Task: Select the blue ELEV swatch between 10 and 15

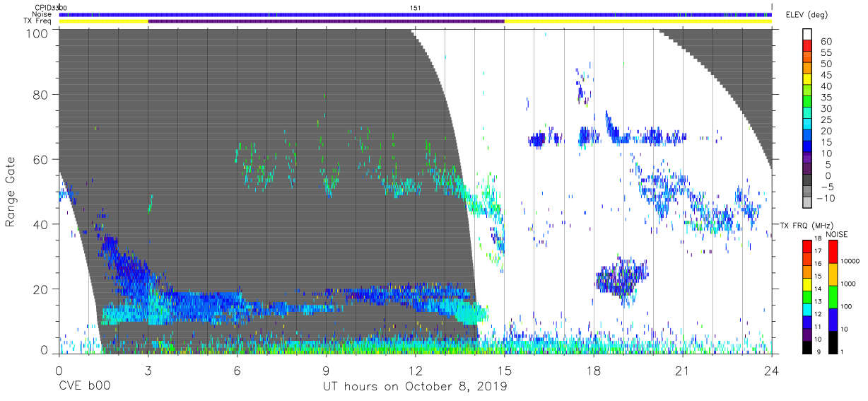Action: 807,147
